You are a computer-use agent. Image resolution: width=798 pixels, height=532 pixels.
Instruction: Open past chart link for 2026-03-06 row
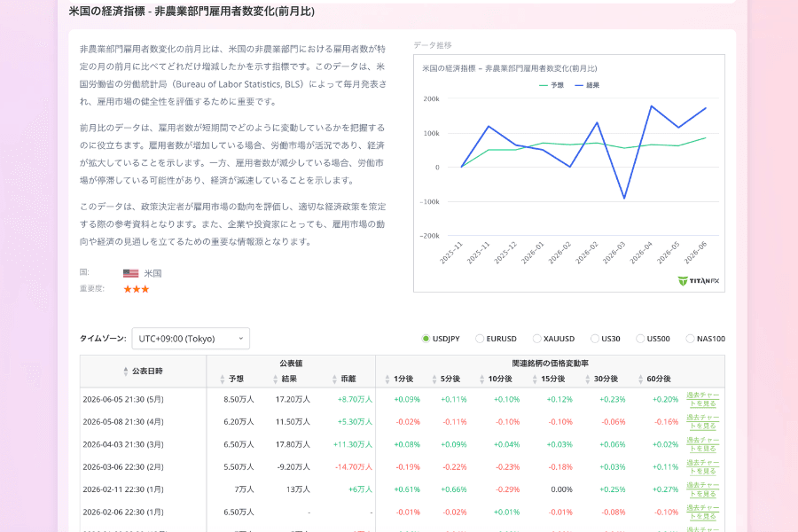point(703,467)
